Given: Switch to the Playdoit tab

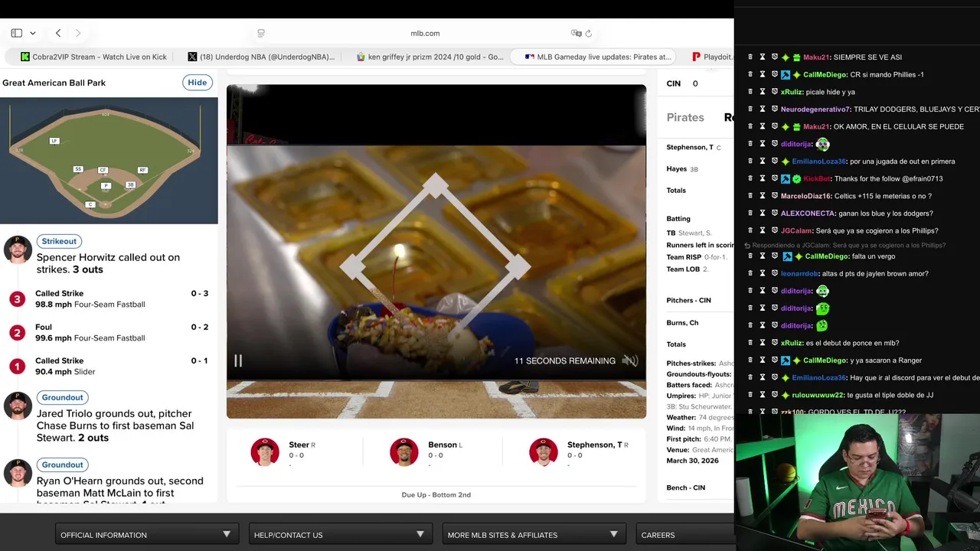Looking at the screenshot, I should click(x=712, y=57).
